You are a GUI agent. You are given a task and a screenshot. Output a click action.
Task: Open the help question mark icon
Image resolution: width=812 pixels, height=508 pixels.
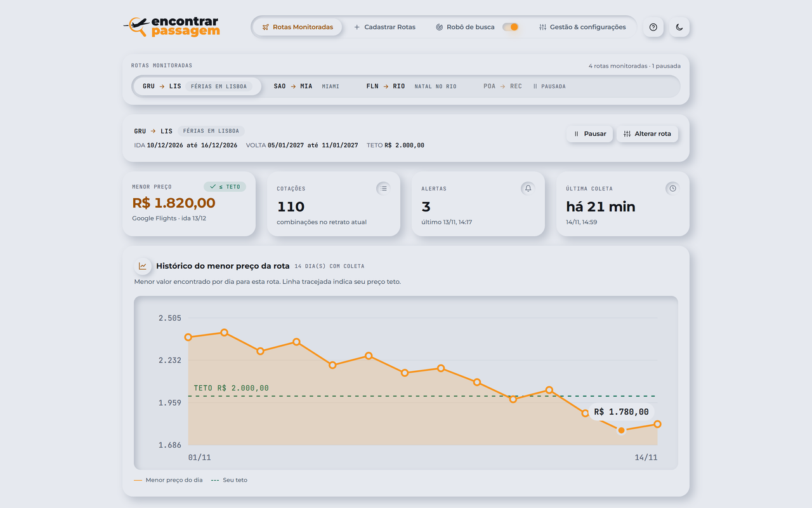click(653, 27)
